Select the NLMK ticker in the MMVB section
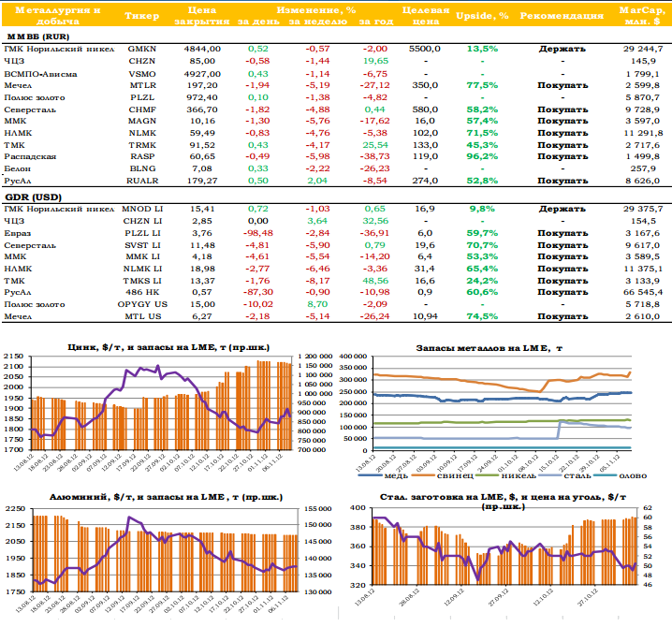The image size is (672, 627). pos(142,133)
